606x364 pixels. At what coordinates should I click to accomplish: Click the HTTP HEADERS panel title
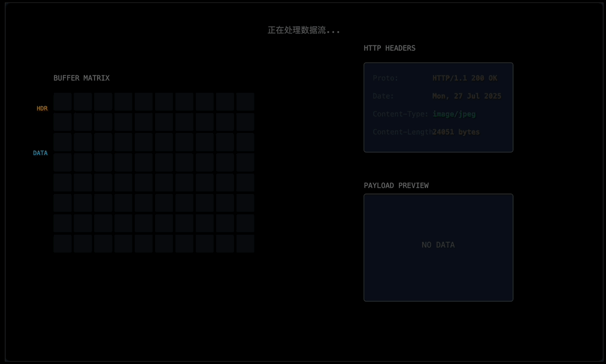point(389,48)
